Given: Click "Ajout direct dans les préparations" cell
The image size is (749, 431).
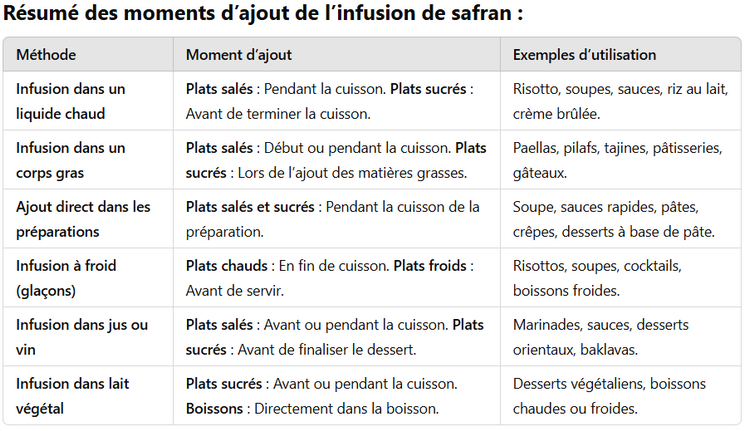Looking at the screenshot, I should pos(83,219).
